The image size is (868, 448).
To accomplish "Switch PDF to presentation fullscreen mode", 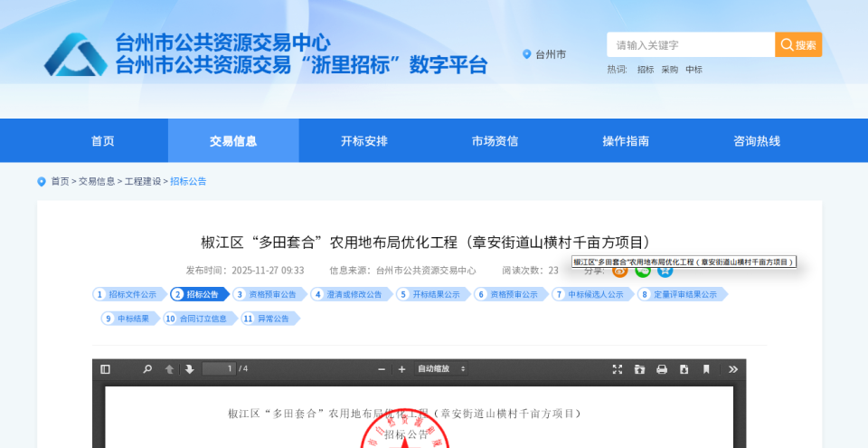I will pos(618,369).
